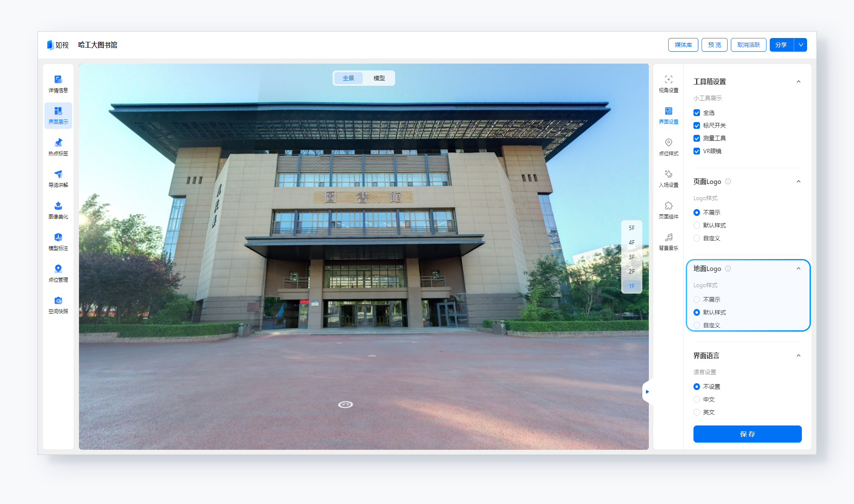Image resolution: width=854 pixels, height=504 pixels.
Task: Select 不展示 under 地面Logo
Action: coord(696,300)
